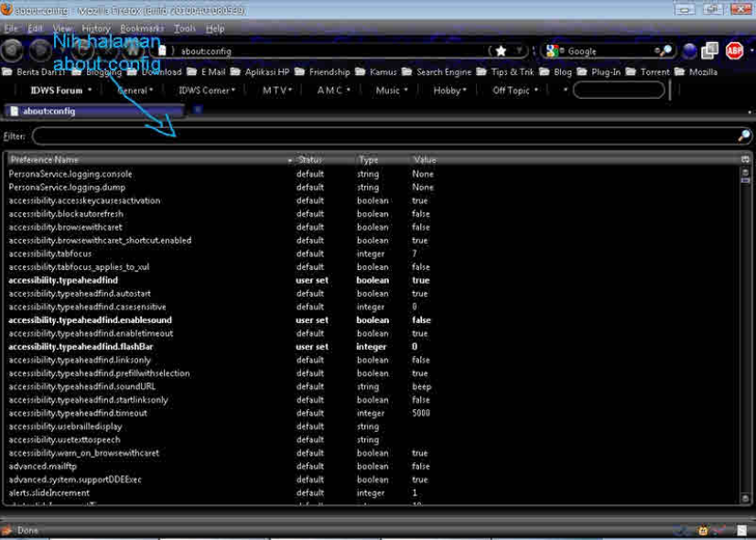Open the Blog bookmark folder
This screenshot has width=756, height=540.
(x=556, y=71)
